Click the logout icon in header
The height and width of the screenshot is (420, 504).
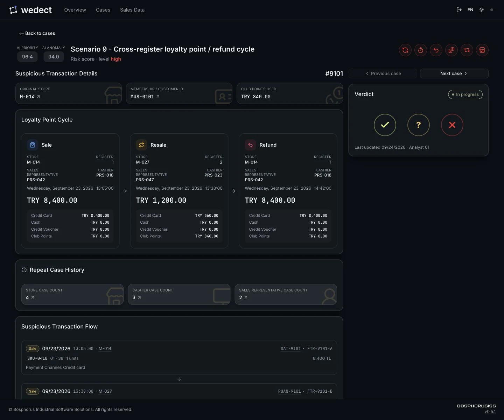click(459, 10)
